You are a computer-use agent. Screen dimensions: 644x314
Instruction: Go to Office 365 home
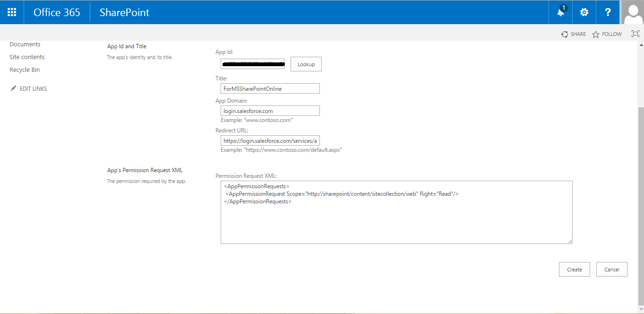(x=57, y=12)
